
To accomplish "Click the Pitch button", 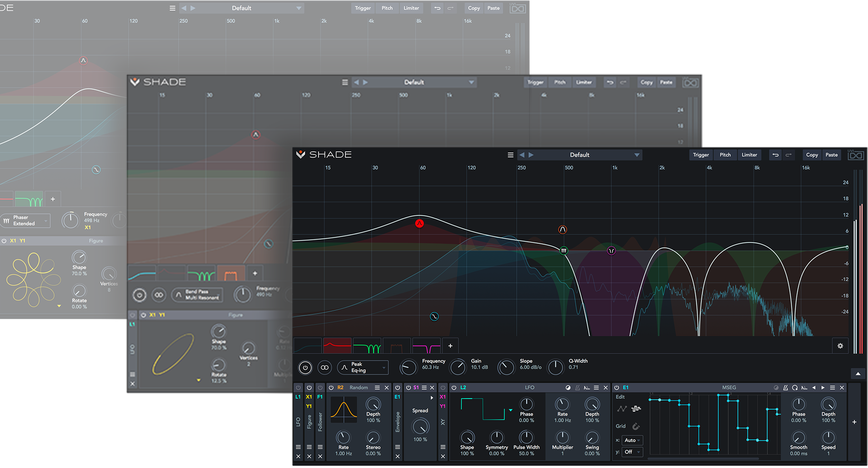I will point(725,155).
